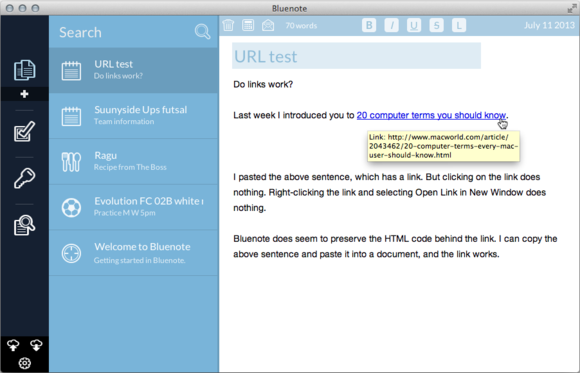Open the checklist edit icon in sidebar
The height and width of the screenshot is (373, 580).
click(x=24, y=131)
